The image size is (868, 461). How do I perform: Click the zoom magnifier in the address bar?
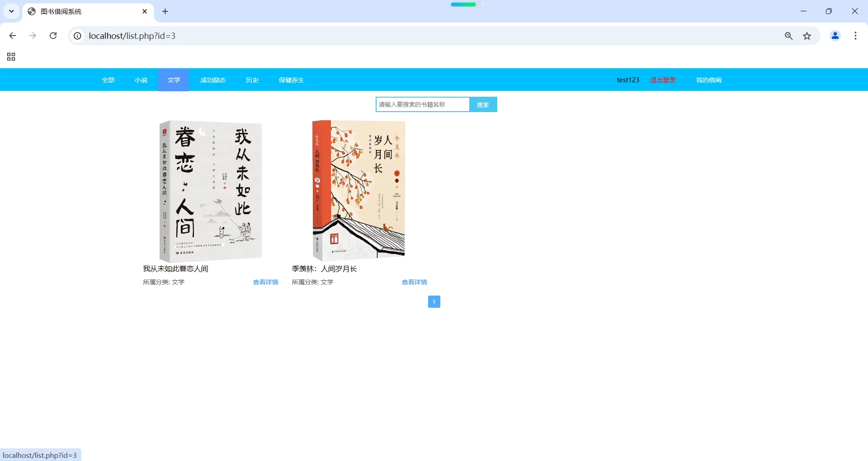tap(789, 36)
